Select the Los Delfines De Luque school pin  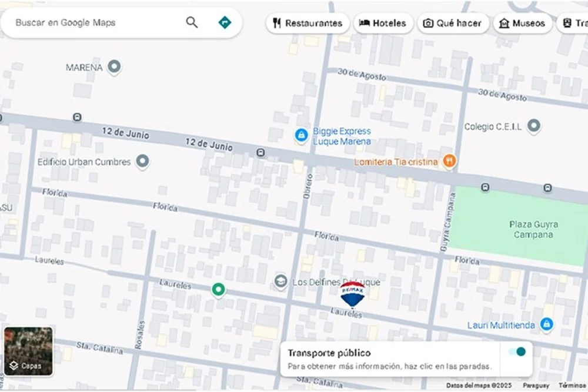(x=281, y=282)
